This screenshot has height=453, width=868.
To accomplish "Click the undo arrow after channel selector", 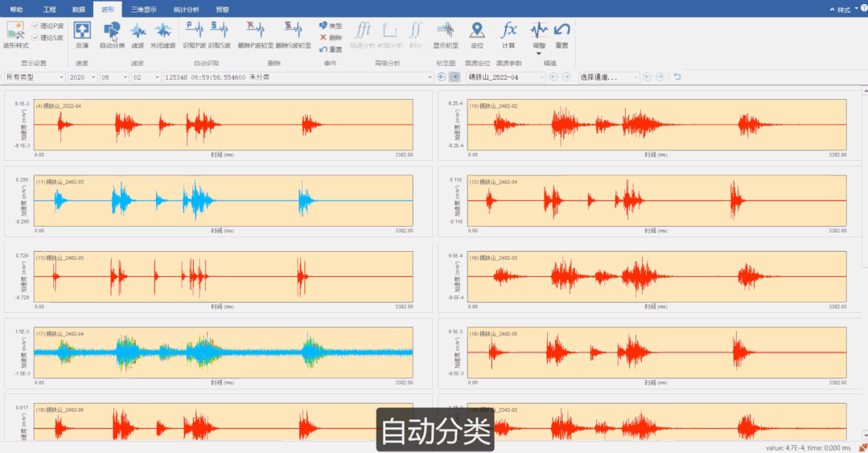I will coord(677,77).
